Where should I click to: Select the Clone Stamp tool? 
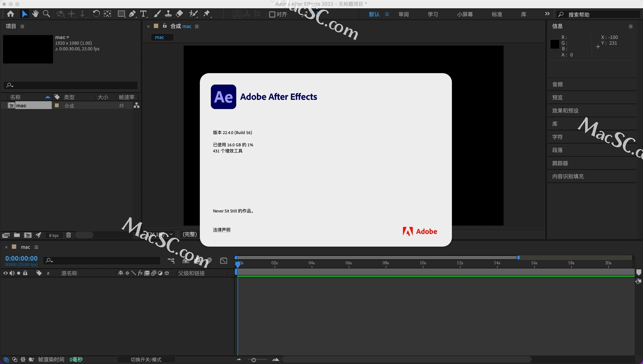tap(168, 14)
